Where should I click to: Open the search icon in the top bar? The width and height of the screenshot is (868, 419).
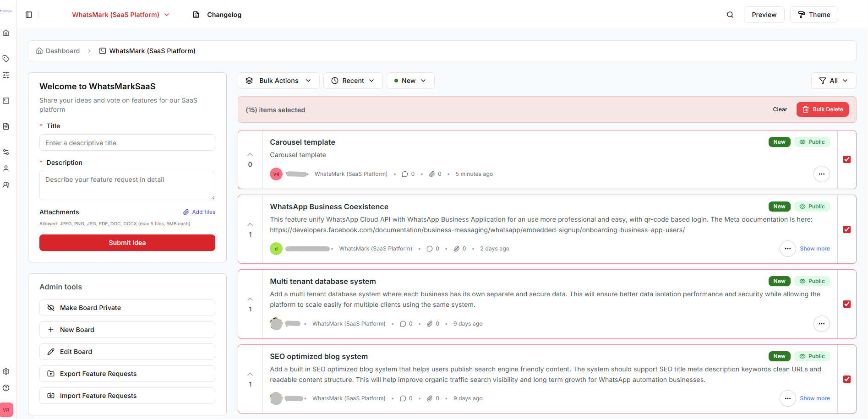tap(730, 14)
